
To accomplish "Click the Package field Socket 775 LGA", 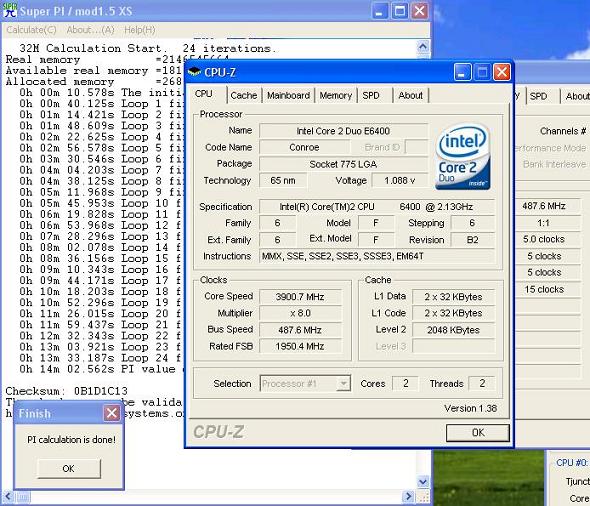I will coord(343,164).
